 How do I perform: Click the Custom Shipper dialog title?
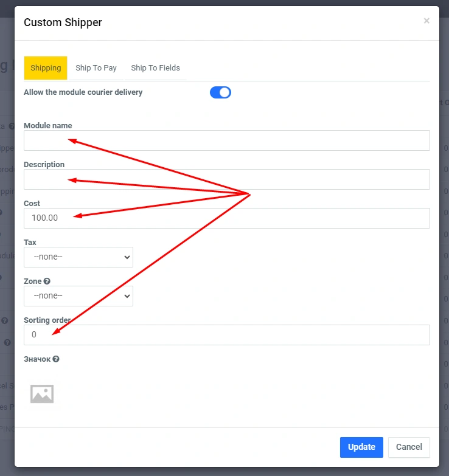point(63,22)
